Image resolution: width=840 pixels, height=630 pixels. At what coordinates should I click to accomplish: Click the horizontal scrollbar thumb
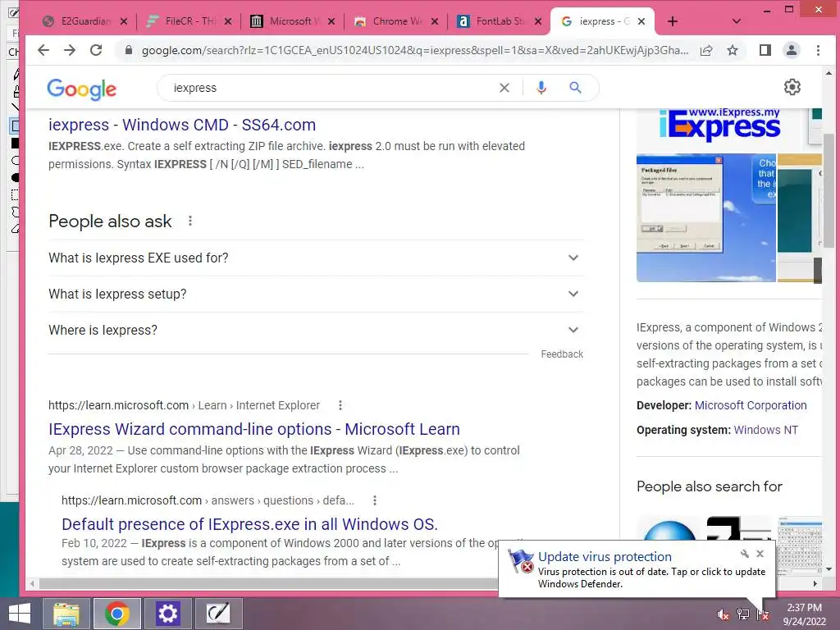click(268, 583)
